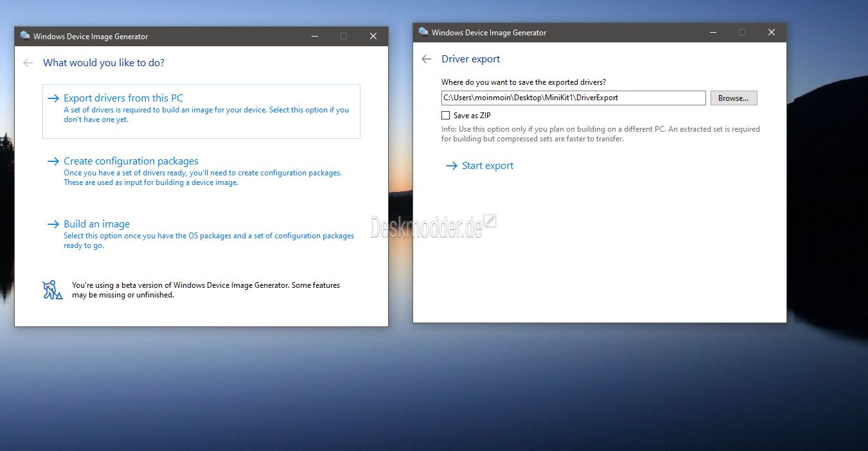Click 'Where do you want to save the exported drivers?' label
868x451 pixels.
click(524, 82)
